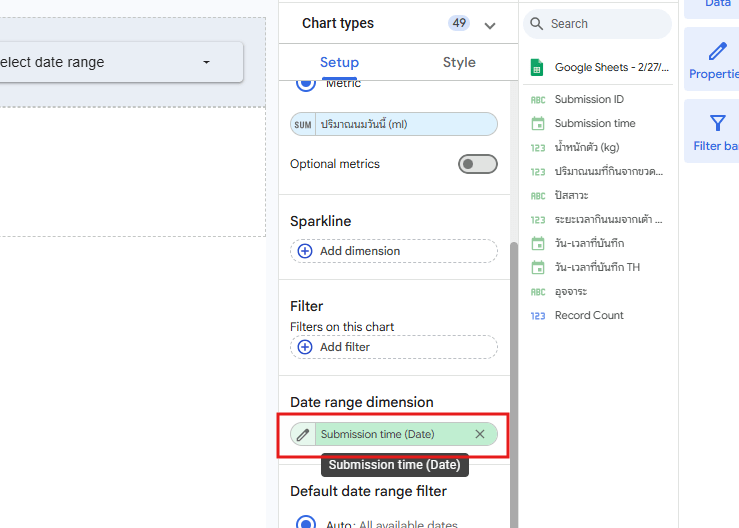Select the Auto default date range radio
The image size is (739, 528).
pyautogui.click(x=307, y=523)
